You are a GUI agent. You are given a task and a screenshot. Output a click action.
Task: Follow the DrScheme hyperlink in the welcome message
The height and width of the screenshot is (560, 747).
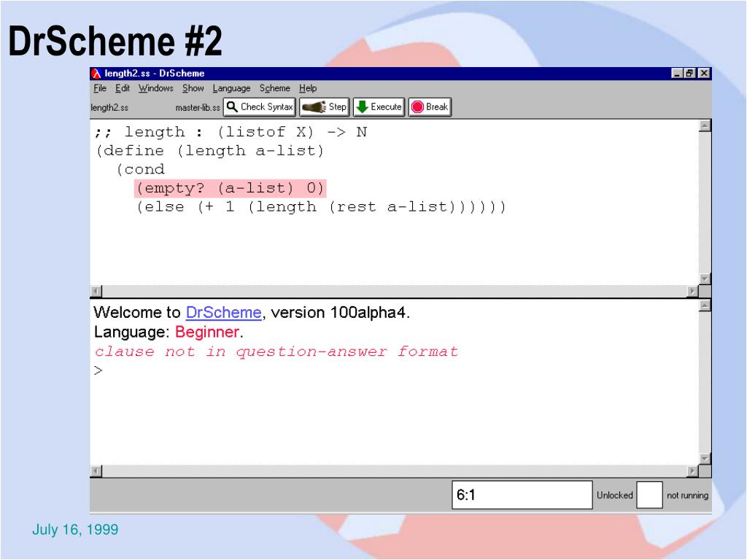pyautogui.click(x=223, y=312)
